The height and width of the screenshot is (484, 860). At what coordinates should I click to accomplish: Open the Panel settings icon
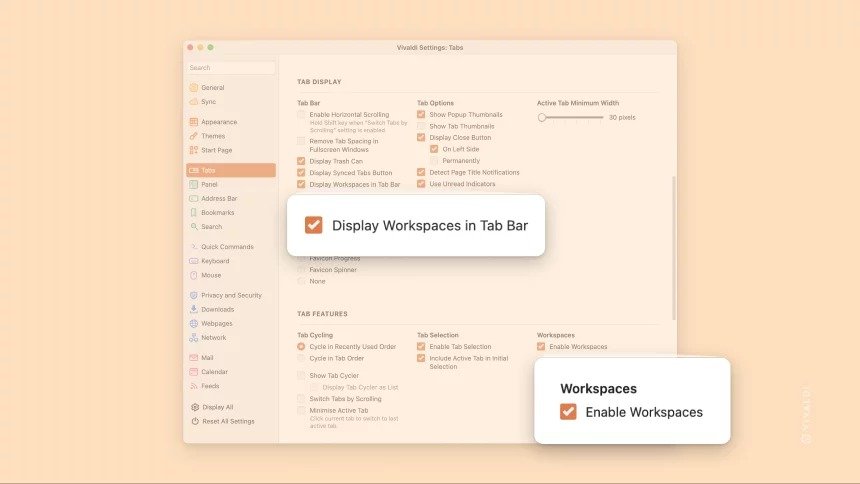click(x=194, y=184)
